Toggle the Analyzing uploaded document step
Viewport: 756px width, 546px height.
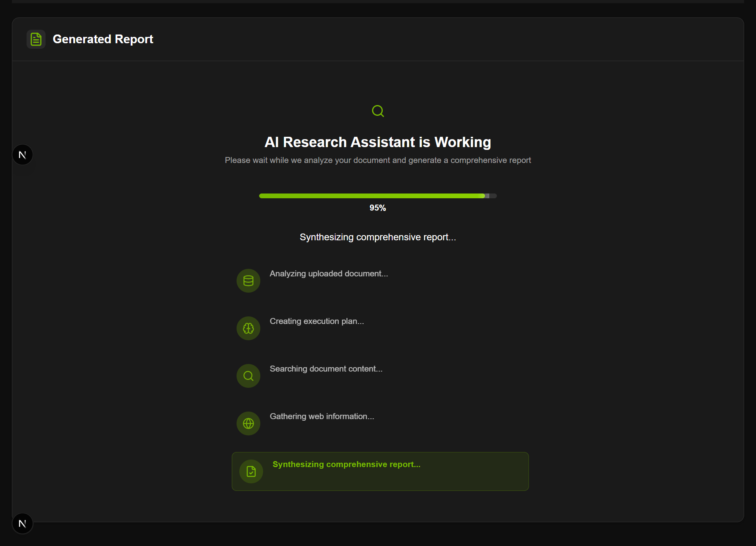click(328, 274)
